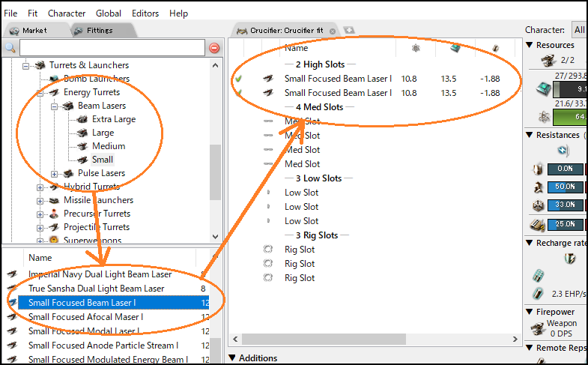
Task: Click the market search input field
Action: [x=111, y=48]
